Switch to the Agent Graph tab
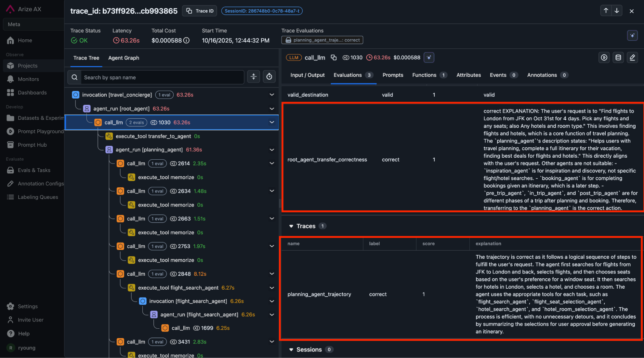The image size is (644, 358). click(x=124, y=58)
